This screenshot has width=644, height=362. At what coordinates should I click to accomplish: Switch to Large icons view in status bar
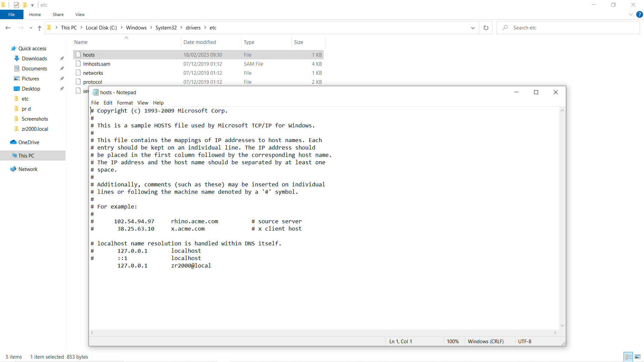point(638,357)
